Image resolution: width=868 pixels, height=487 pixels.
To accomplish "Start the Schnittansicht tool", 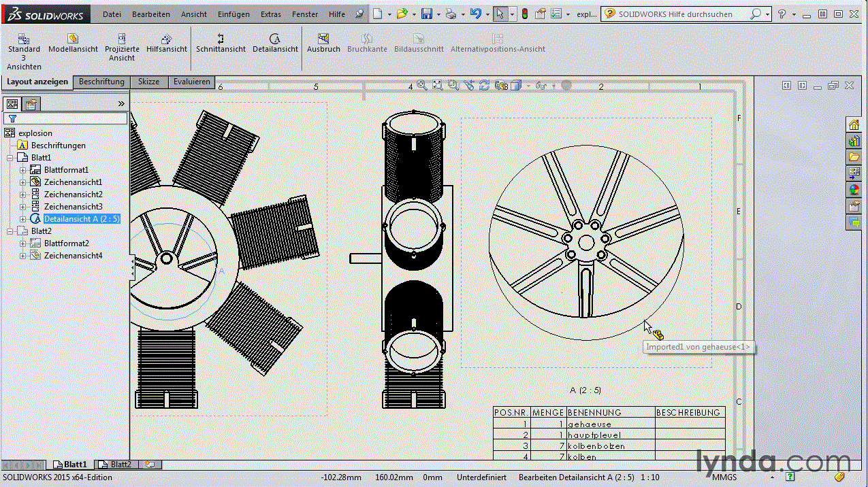I will (x=221, y=44).
